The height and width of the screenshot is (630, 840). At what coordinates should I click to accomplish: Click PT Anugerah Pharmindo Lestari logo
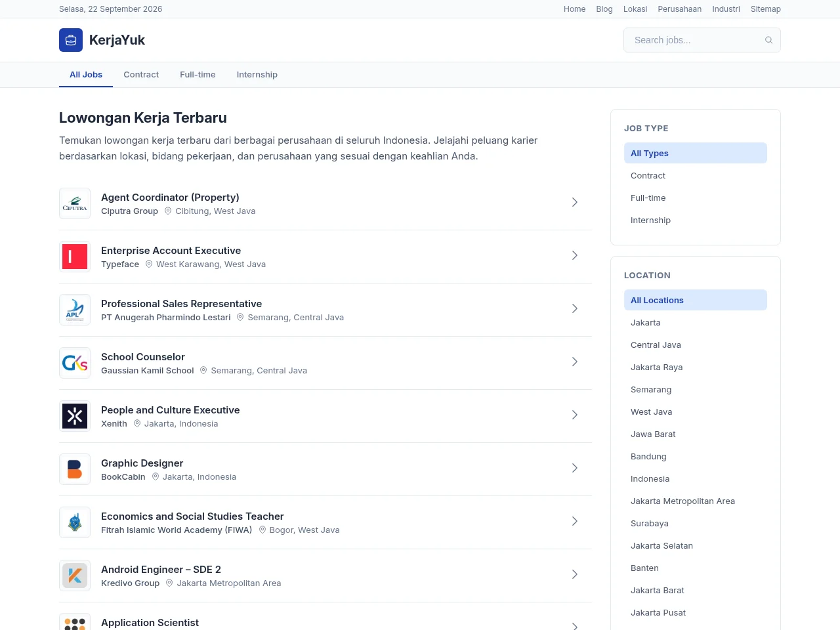click(x=75, y=310)
